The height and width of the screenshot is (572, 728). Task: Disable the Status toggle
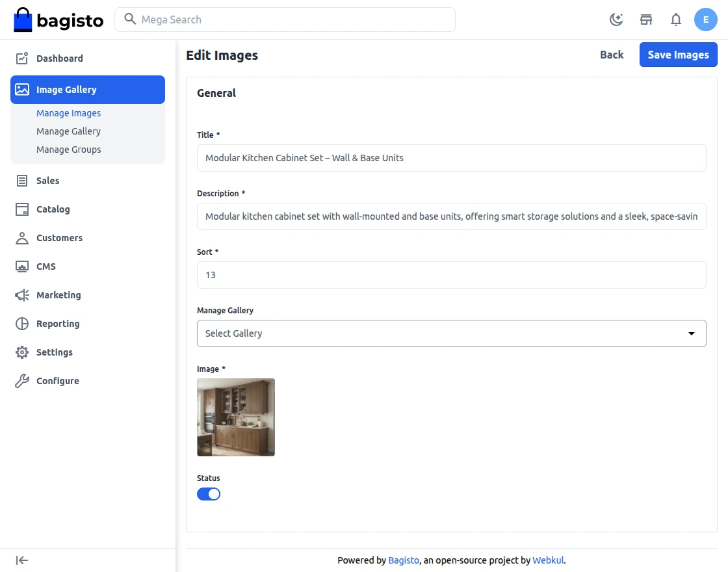coord(208,493)
